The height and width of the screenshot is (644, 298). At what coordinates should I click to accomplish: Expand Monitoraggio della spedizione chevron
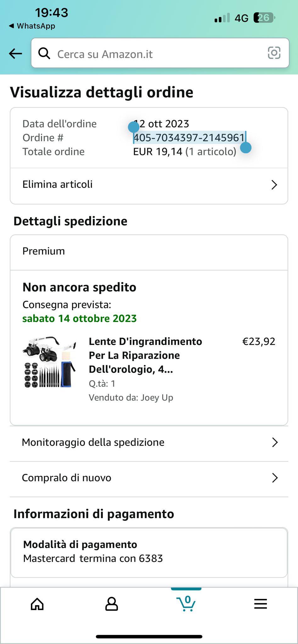pyautogui.click(x=275, y=442)
